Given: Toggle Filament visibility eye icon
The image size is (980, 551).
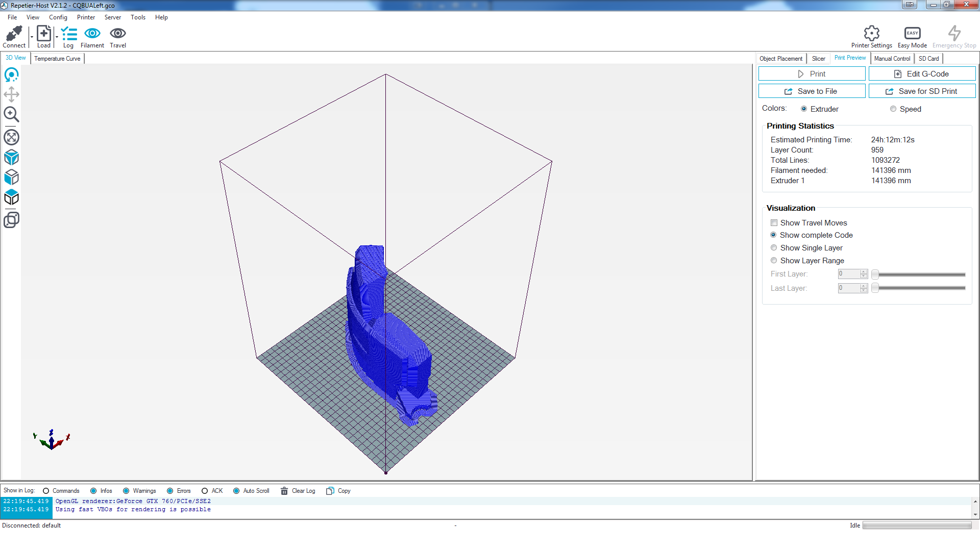Looking at the screenshot, I should 92,34.
